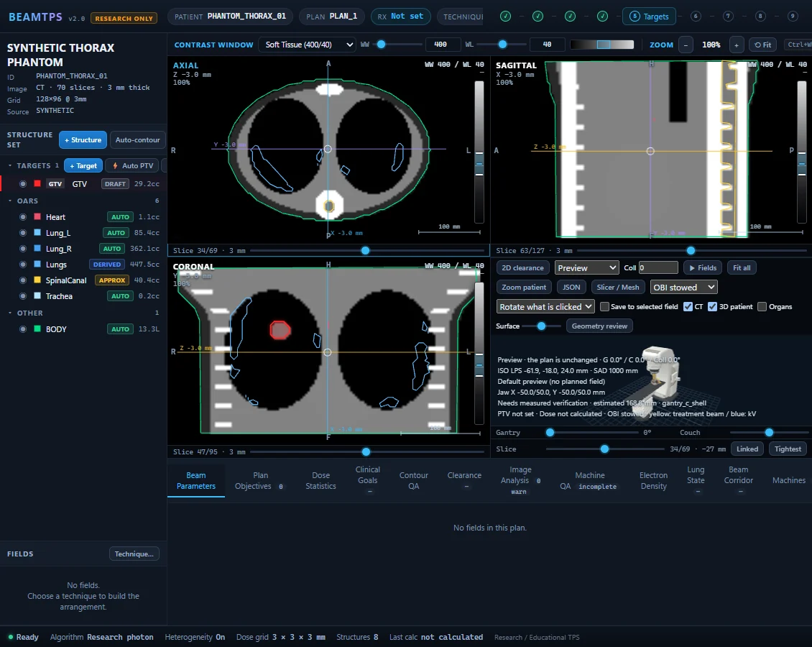The image size is (812, 647).
Task: Open the Contrast Window preset dropdown
Action: click(x=307, y=45)
